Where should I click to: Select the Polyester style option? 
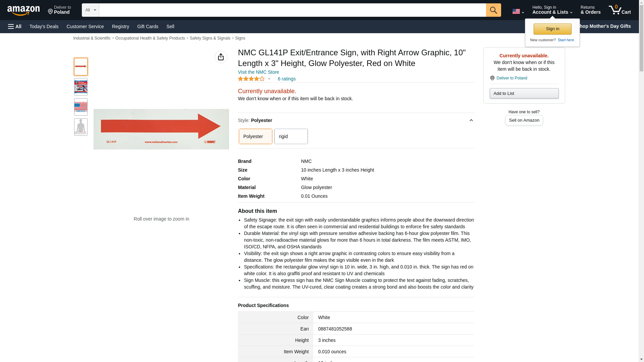pos(255,136)
